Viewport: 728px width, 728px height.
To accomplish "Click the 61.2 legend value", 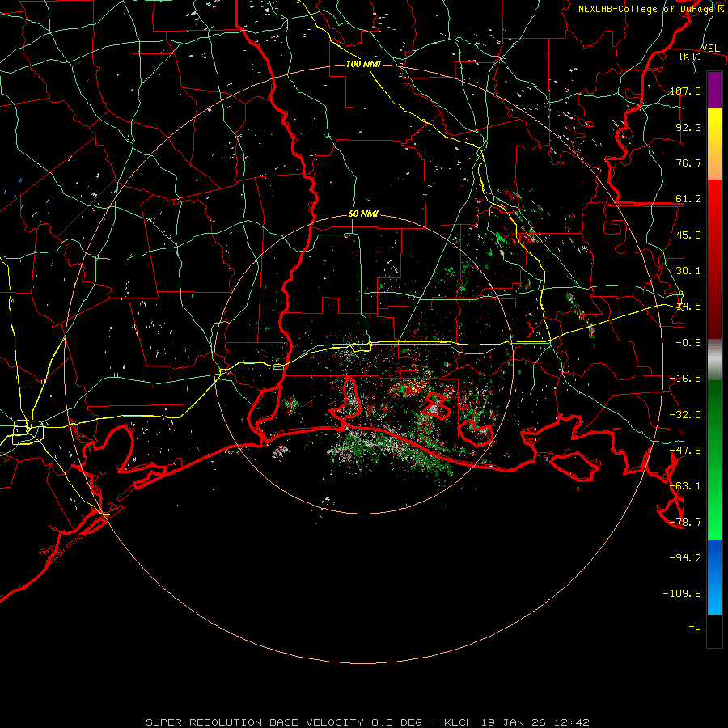I will point(688,199).
